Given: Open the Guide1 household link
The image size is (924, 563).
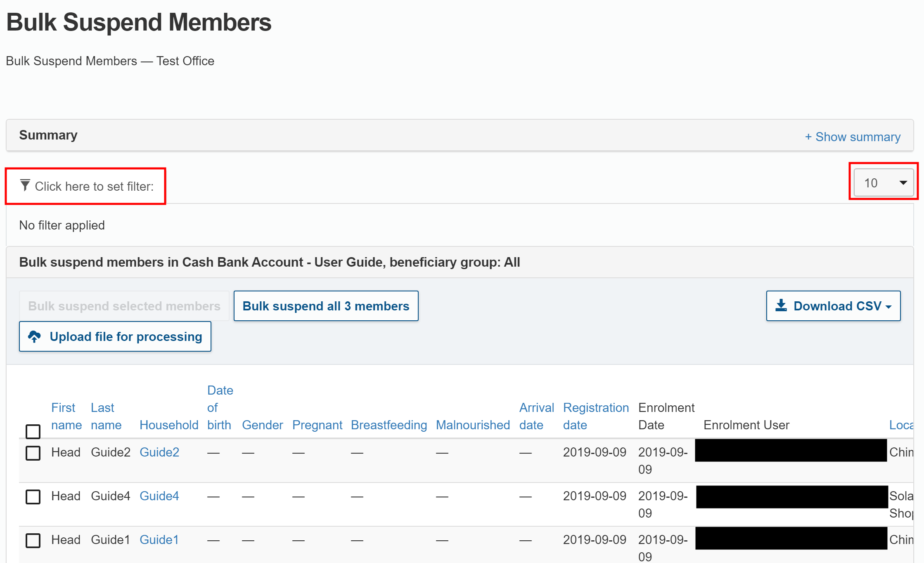Looking at the screenshot, I should (159, 539).
